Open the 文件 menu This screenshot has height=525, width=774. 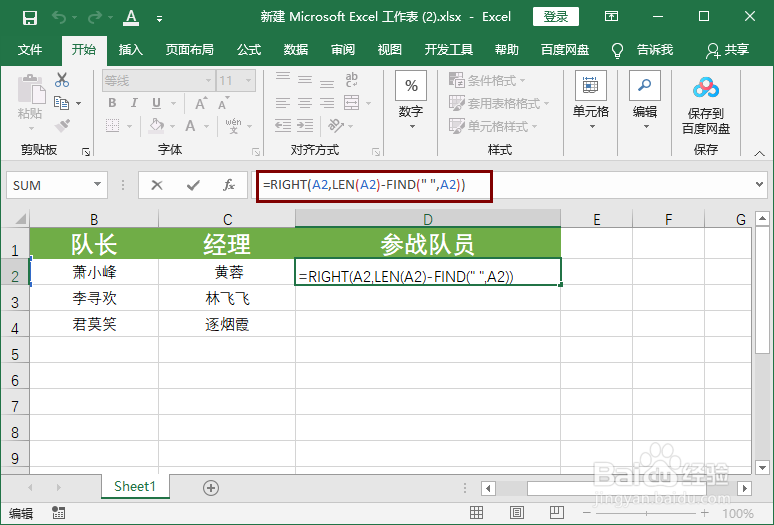30,50
